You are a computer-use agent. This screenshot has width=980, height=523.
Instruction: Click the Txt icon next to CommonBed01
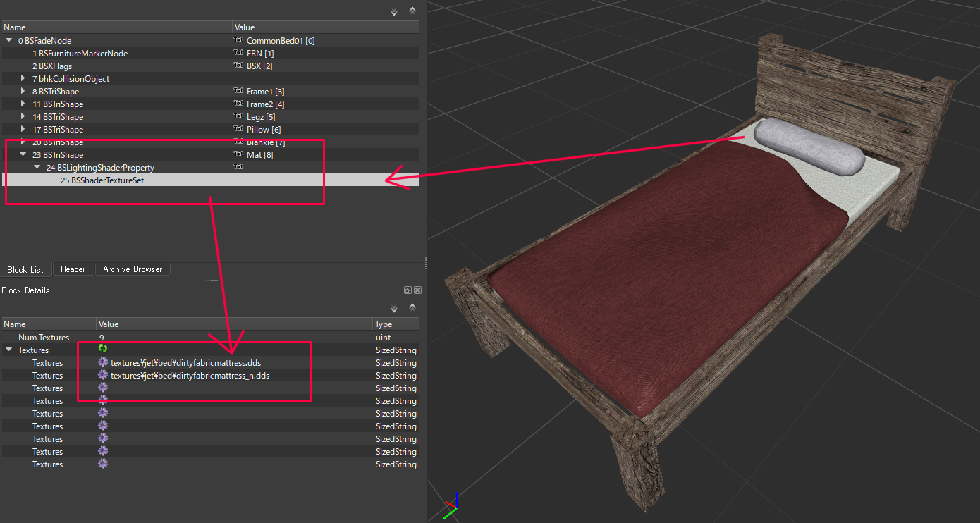(238, 41)
